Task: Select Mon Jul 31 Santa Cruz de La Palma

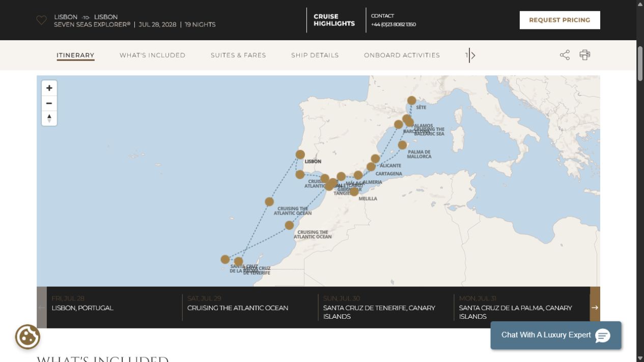Action: [522, 308]
